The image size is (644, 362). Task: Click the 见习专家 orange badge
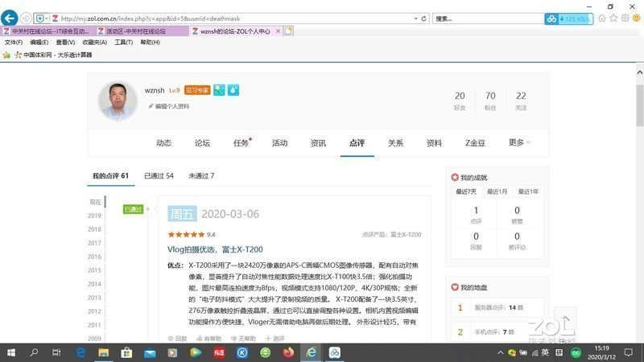pyautogui.click(x=197, y=90)
